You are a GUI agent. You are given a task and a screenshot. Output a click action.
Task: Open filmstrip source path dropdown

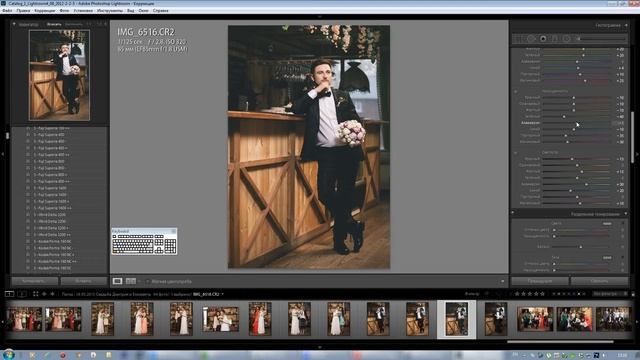tap(222, 294)
